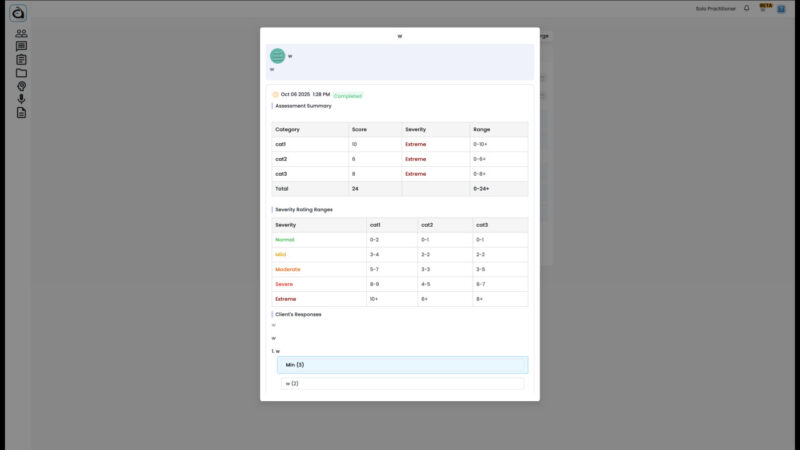
Task: Click the 'Assessment Summary' heading
Action: pyautogui.click(x=303, y=106)
